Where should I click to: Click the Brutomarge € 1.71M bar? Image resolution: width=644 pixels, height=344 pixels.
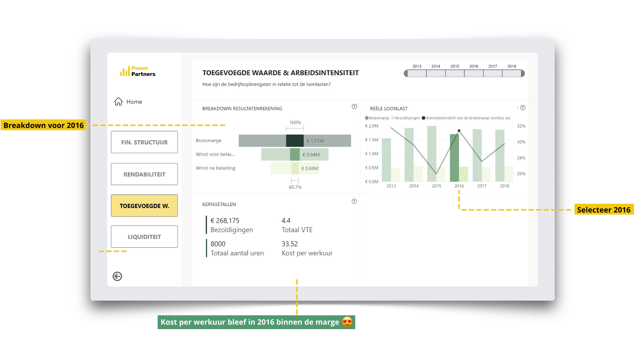click(295, 141)
